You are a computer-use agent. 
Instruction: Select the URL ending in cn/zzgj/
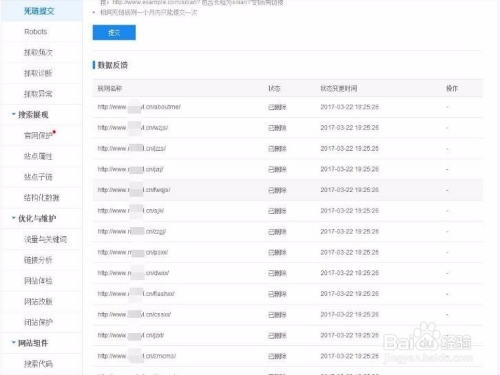click(x=132, y=231)
